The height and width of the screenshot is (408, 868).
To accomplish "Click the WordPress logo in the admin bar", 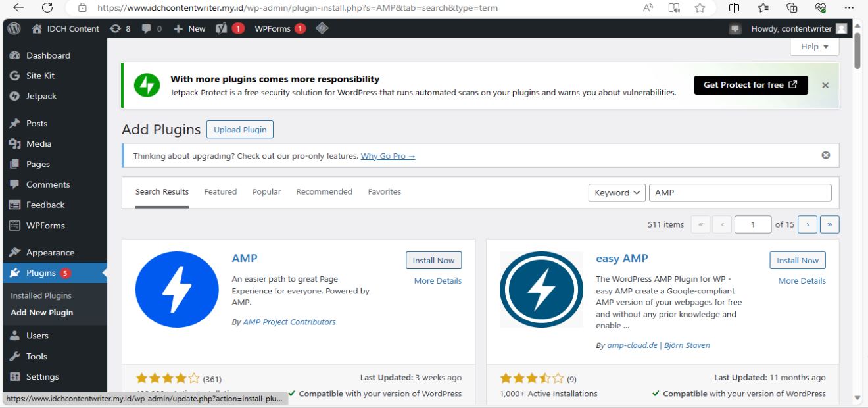I will (x=12, y=28).
